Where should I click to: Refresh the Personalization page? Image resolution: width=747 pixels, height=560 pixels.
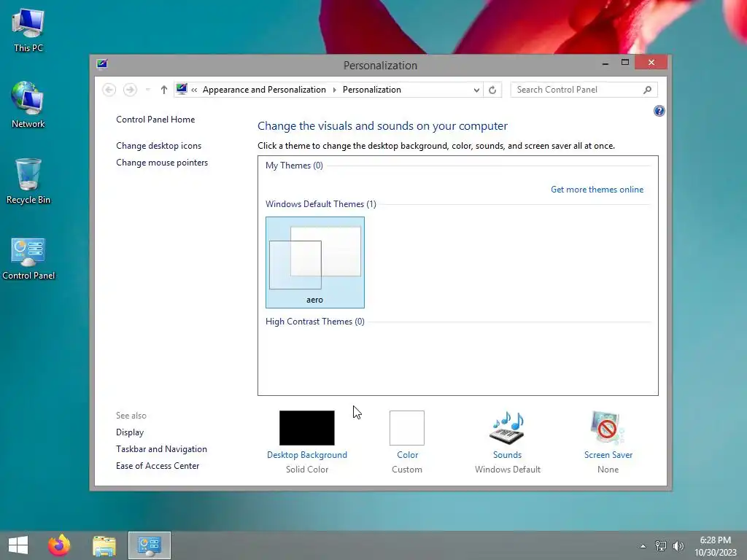(x=492, y=90)
